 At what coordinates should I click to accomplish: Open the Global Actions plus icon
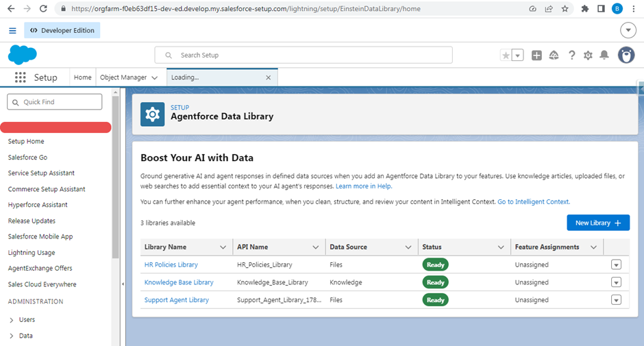pyautogui.click(x=536, y=55)
